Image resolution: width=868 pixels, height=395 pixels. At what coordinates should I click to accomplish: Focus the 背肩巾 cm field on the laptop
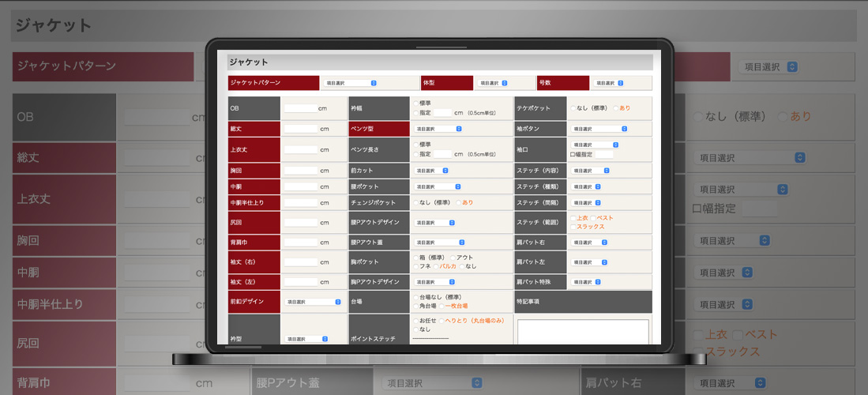pyautogui.click(x=301, y=242)
